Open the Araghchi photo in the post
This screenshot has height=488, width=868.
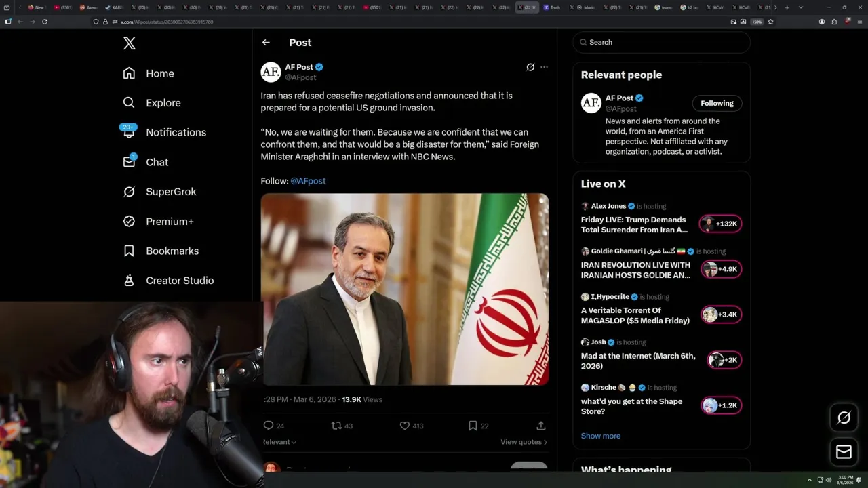tap(405, 289)
